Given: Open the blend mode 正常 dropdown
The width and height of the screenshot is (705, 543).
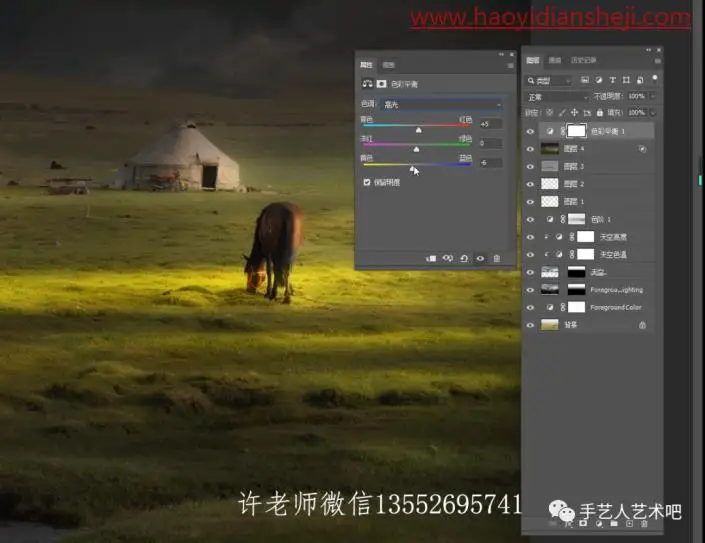Looking at the screenshot, I should [x=558, y=97].
